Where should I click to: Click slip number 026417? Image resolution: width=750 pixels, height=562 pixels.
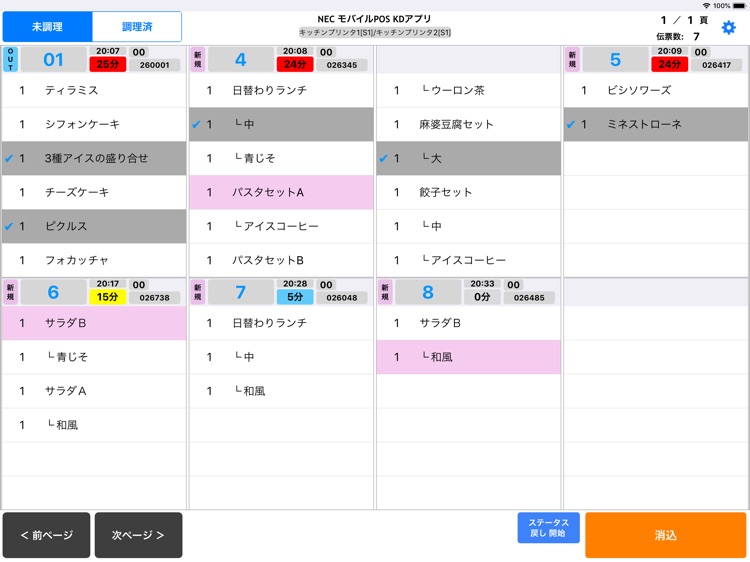[717, 65]
